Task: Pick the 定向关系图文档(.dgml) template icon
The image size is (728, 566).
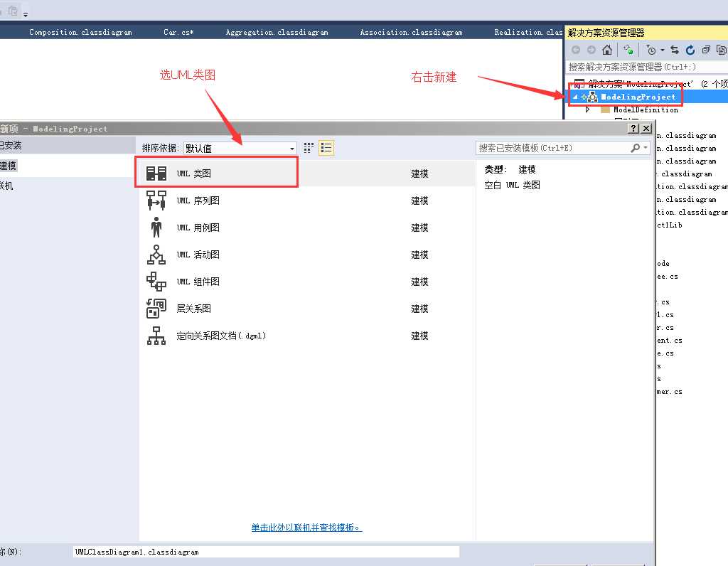Action: [156, 335]
